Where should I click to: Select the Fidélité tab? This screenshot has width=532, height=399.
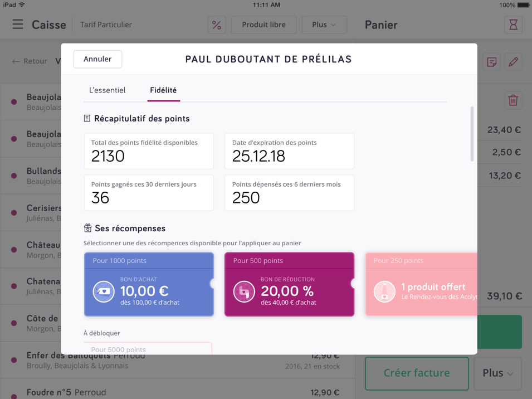pos(163,90)
